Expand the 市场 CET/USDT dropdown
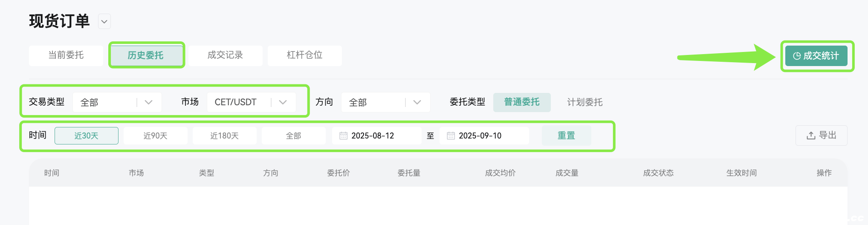 tap(252, 102)
